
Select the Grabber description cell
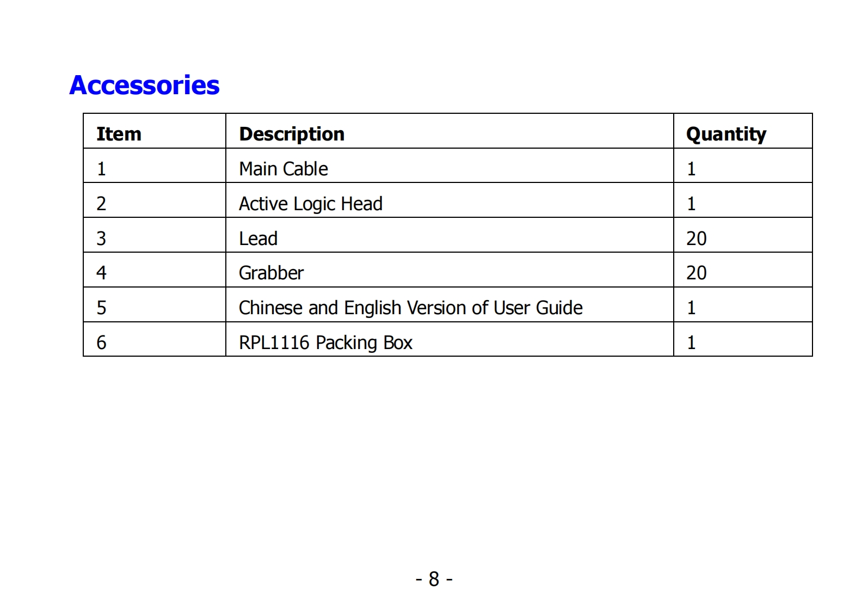[271, 273]
